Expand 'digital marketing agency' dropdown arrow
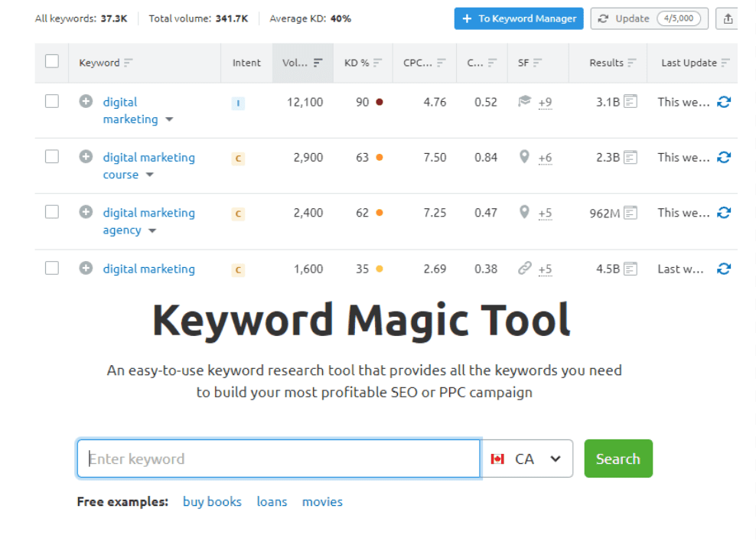The width and height of the screenshot is (756, 545). pos(152,231)
